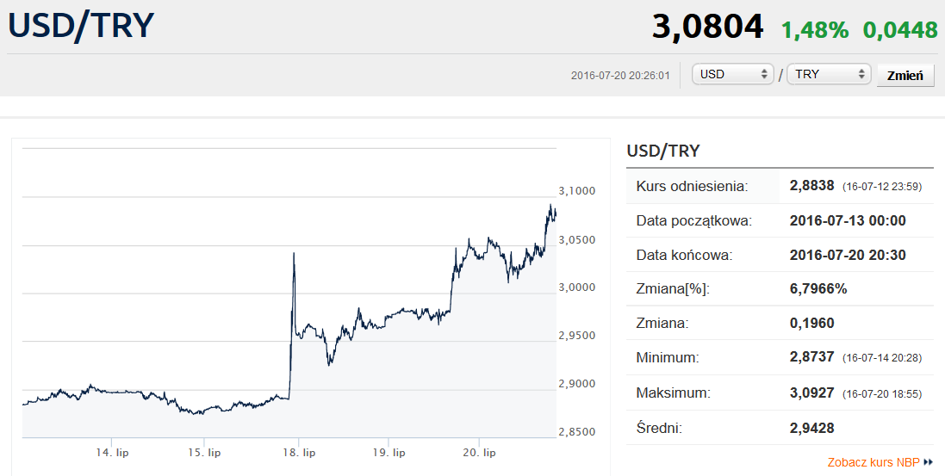Open the USD base currency dropdown
Image resolution: width=945 pixels, height=476 pixels.
click(733, 75)
